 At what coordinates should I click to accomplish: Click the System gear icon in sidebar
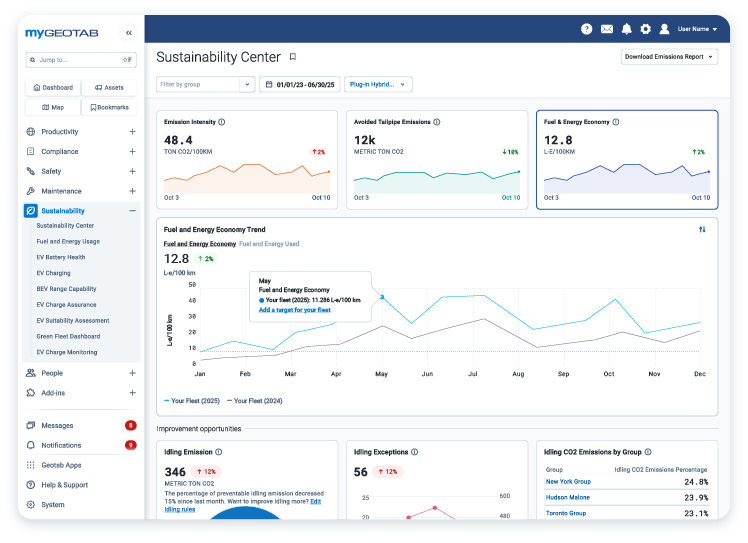click(31, 504)
